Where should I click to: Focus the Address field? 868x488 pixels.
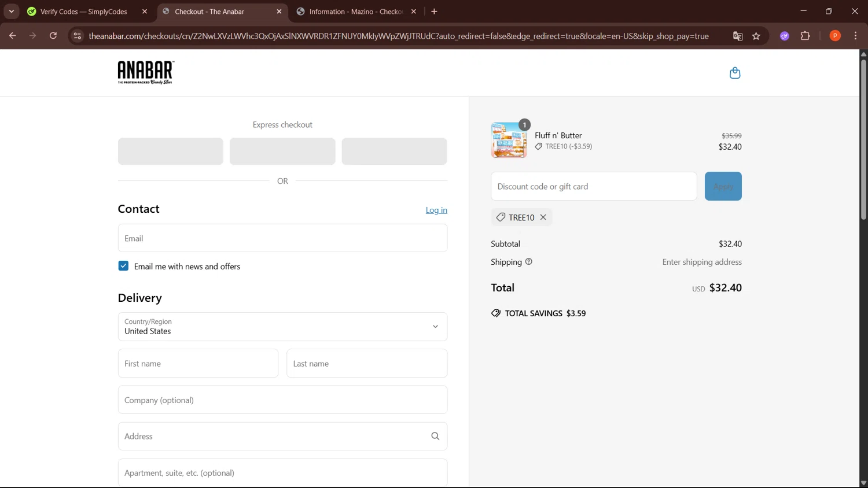coord(282,437)
